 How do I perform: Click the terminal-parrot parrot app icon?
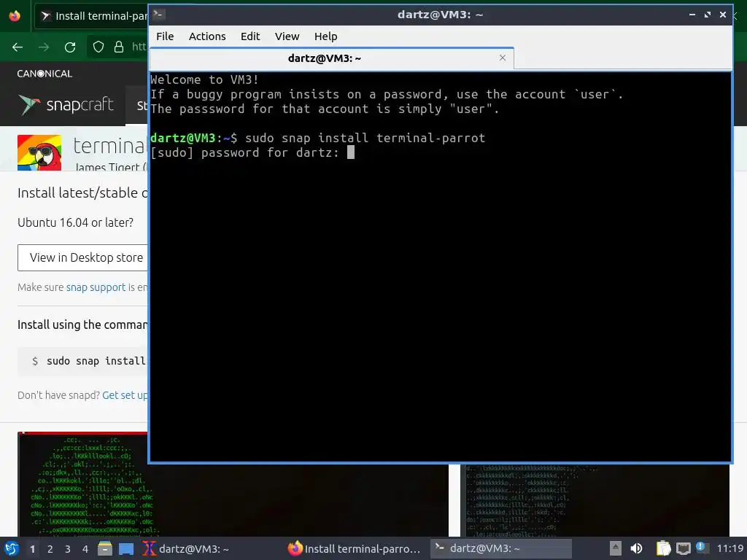click(x=39, y=152)
